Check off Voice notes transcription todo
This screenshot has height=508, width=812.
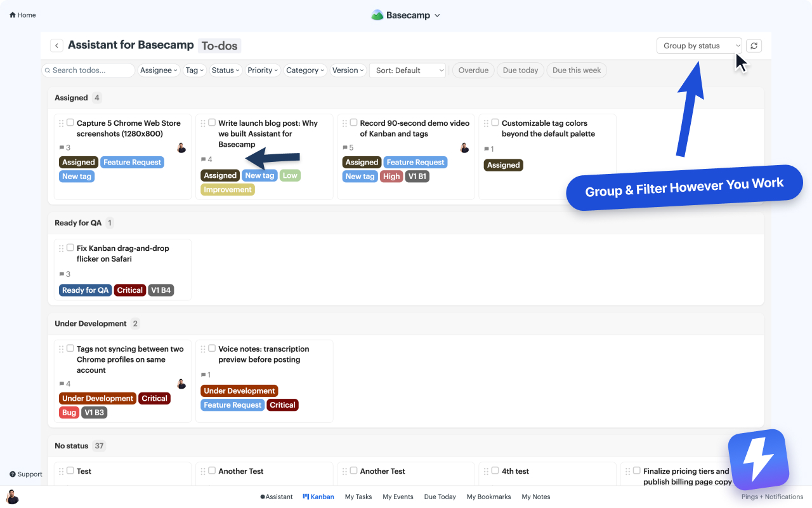[212, 348]
